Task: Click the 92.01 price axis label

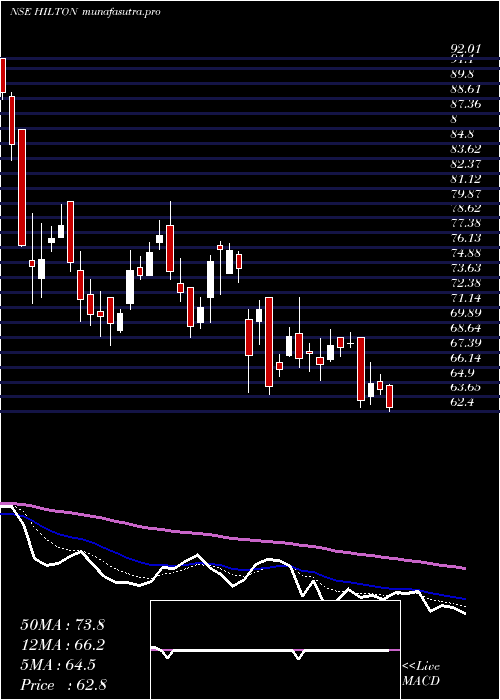Action: [467, 48]
